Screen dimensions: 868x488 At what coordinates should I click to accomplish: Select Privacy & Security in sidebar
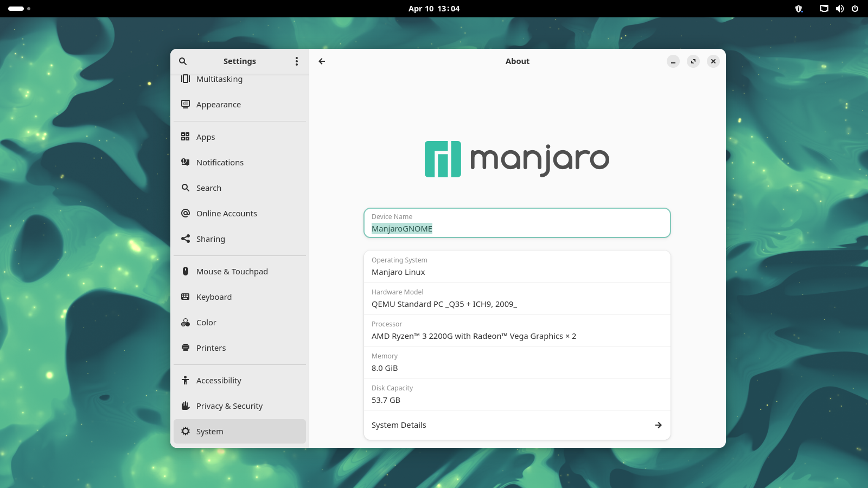[229, 406]
